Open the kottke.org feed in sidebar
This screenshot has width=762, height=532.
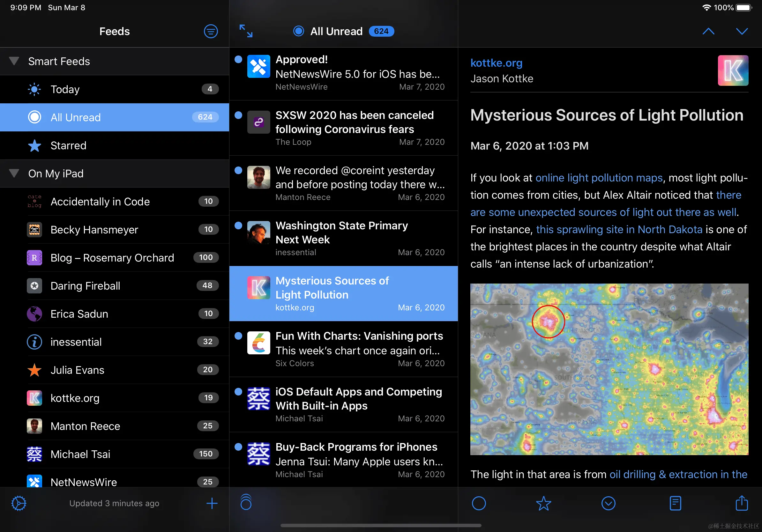click(x=115, y=398)
